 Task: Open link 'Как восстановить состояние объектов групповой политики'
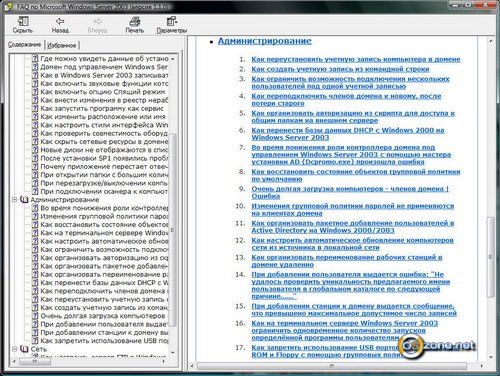(x=356, y=175)
